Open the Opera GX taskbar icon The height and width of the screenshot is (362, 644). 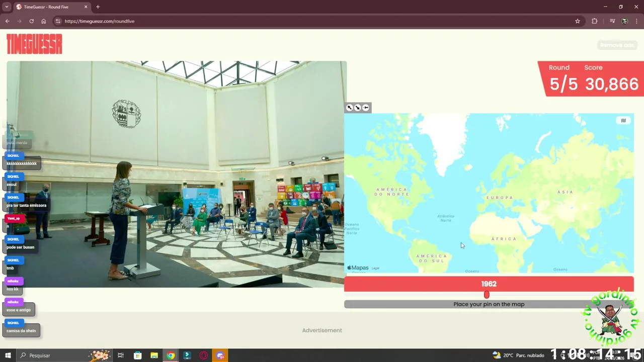click(204, 355)
